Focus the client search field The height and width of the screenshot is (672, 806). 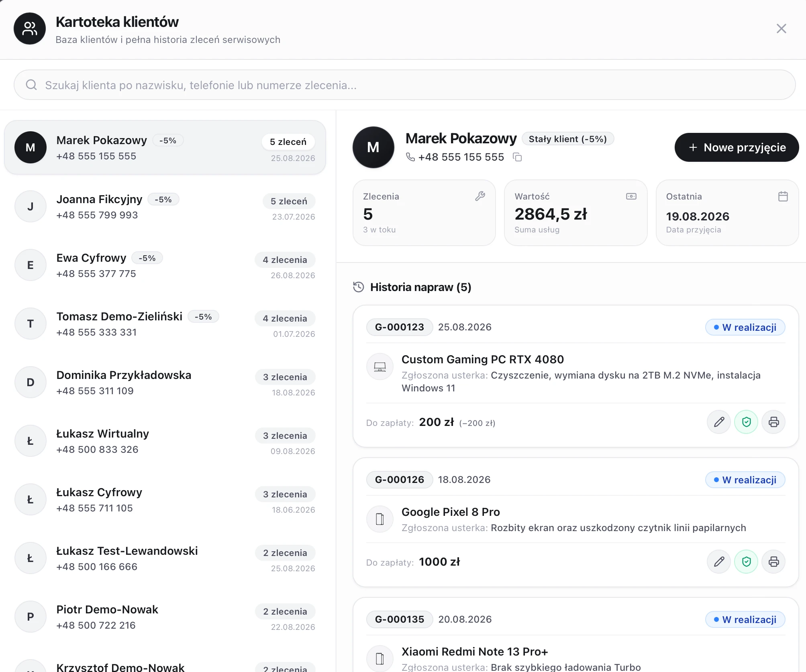[x=404, y=85]
